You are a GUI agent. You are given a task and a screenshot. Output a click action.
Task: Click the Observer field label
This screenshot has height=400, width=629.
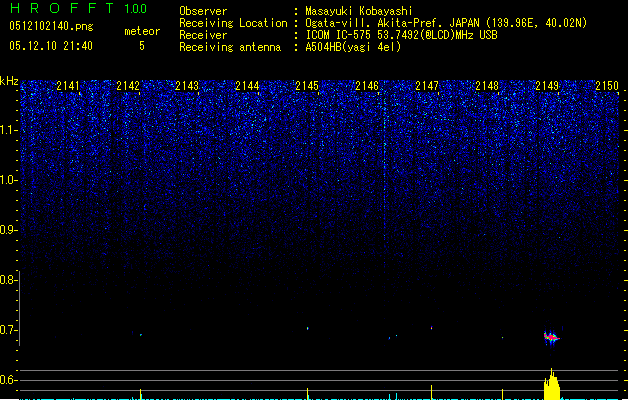click(x=203, y=11)
